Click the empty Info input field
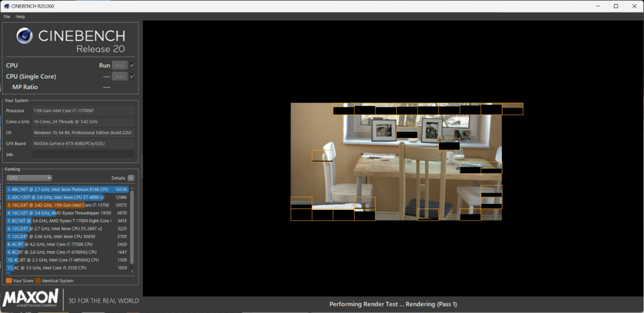 pos(83,155)
